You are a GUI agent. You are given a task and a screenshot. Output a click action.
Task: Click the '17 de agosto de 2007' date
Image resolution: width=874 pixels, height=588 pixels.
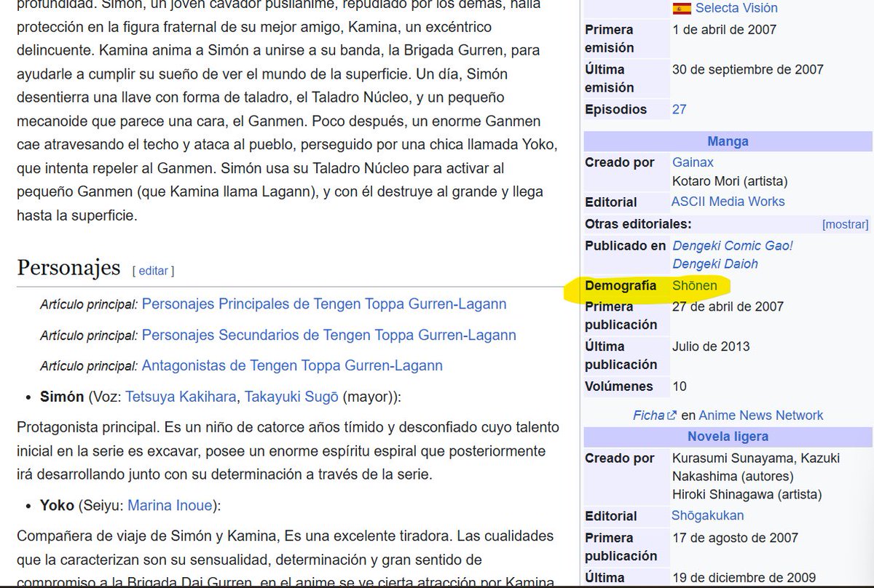tap(735, 538)
